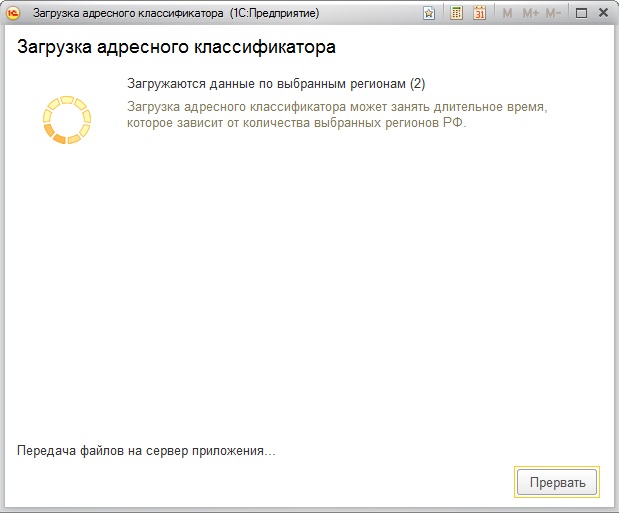Screen dimensions: 619x513
Task: Click the word РФ ending the description
Action: pyautogui.click(x=456, y=123)
